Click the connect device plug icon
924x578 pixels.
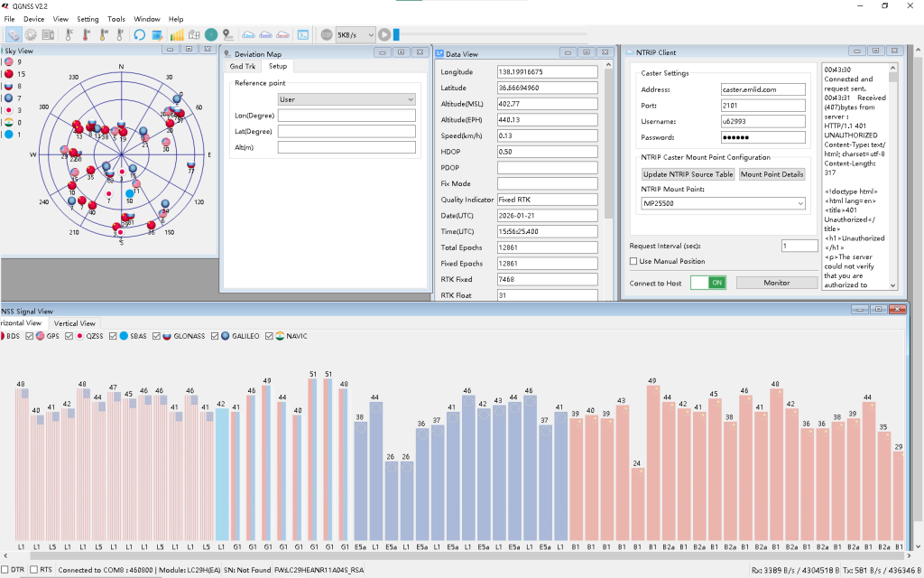pos(14,34)
